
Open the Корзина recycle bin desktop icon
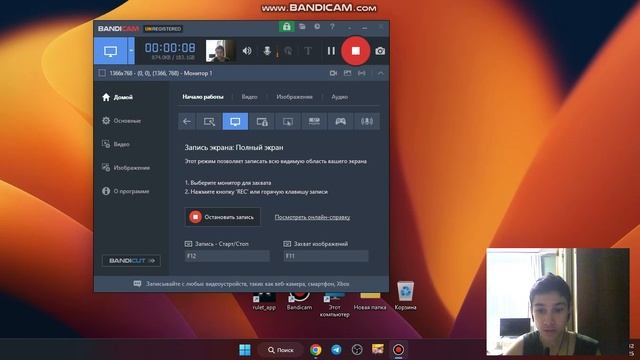[405, 296]
